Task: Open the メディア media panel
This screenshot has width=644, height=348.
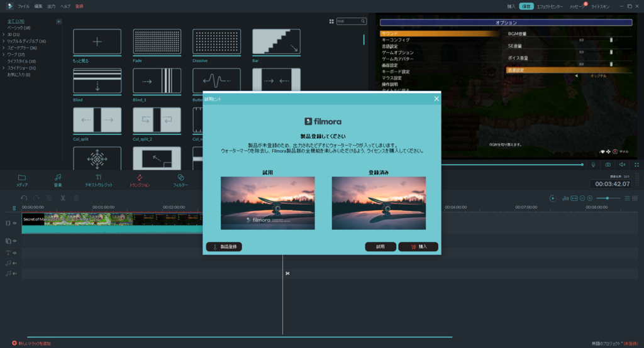Action: click(x=22, y=180)
